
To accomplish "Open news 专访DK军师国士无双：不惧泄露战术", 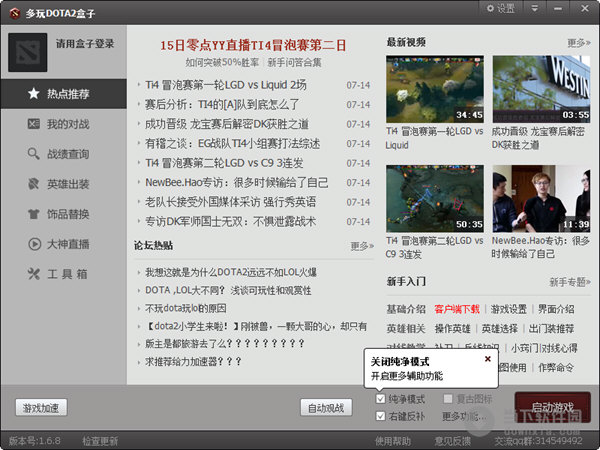I will (230, 222).
